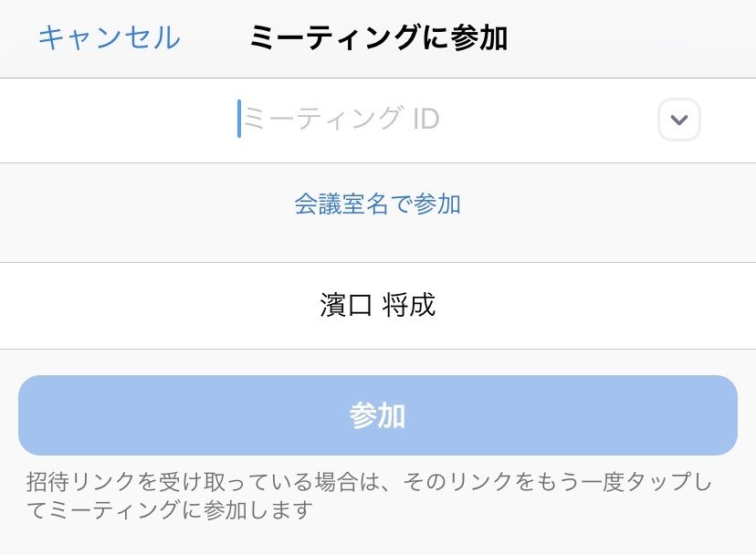Viewport: 756px width, 555px height.
Task: Collapse the meeting ID suggestions dropdown
Action: click(x=677, y=120)
